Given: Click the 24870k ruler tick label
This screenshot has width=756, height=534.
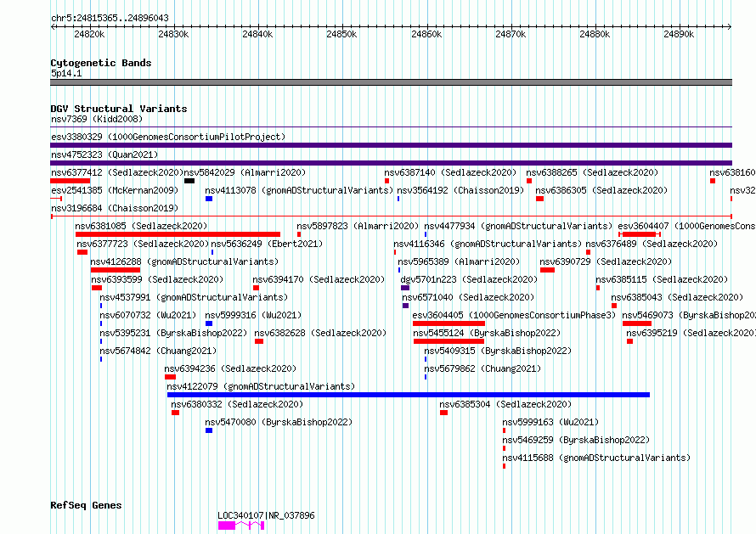Looking at the screenshot, I should coord(511,34).
